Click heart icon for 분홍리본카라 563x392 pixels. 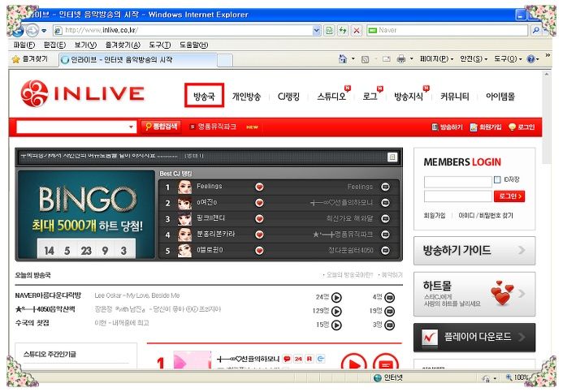[259, 235]
